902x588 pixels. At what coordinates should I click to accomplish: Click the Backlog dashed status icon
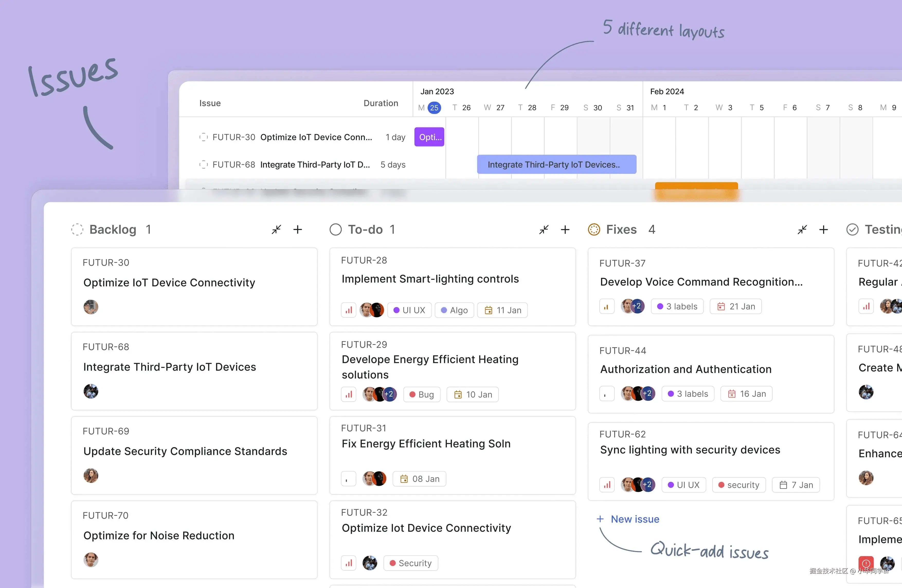(77, 229)
